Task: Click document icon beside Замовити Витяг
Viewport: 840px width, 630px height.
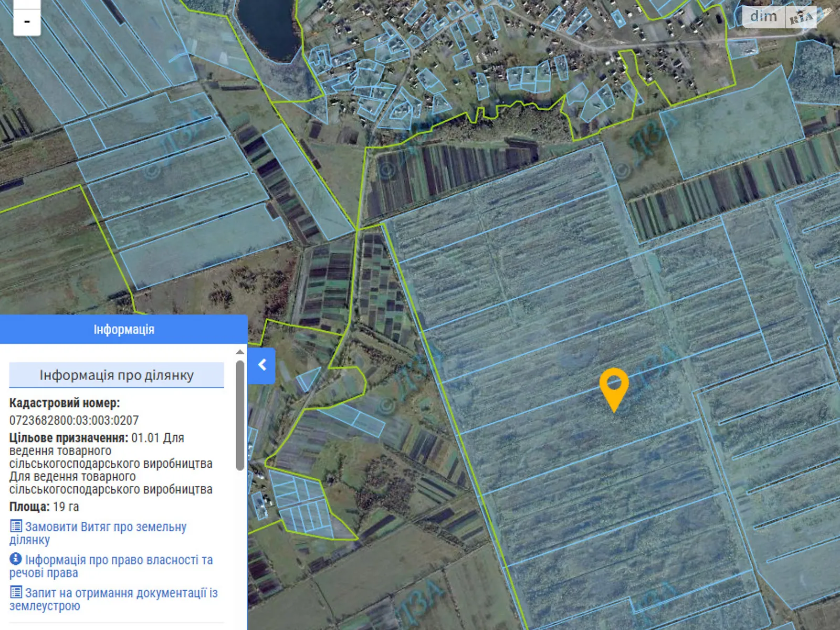Action: (x=16, y=526)
